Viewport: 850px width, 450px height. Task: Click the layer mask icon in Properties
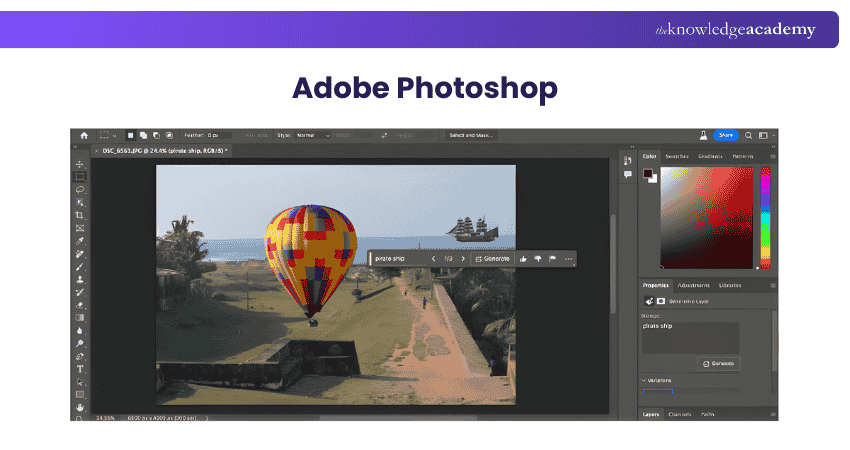click(661, 301)
